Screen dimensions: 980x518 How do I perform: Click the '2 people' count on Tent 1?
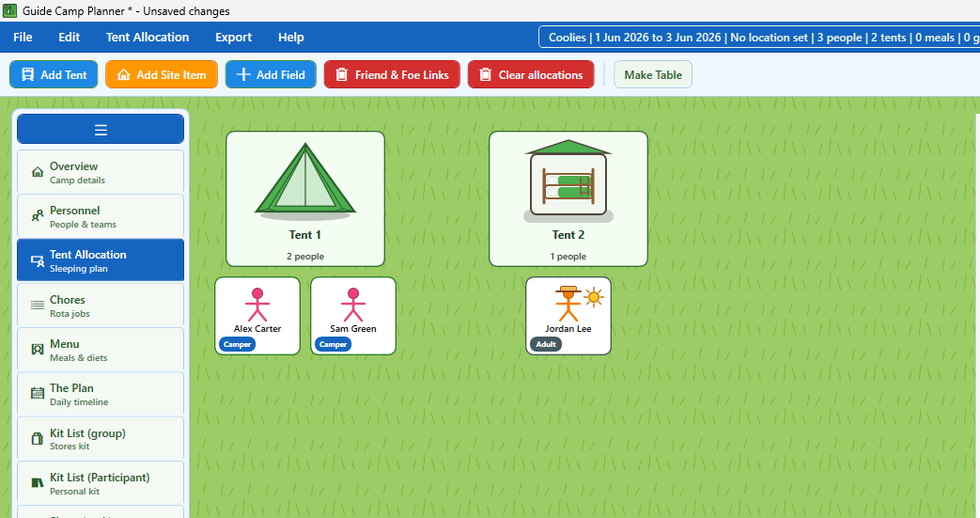(305, 257)
